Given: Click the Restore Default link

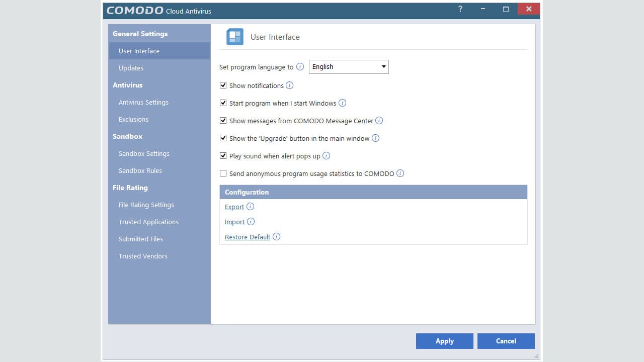Looking at the screenshot, I should (247, 236).
